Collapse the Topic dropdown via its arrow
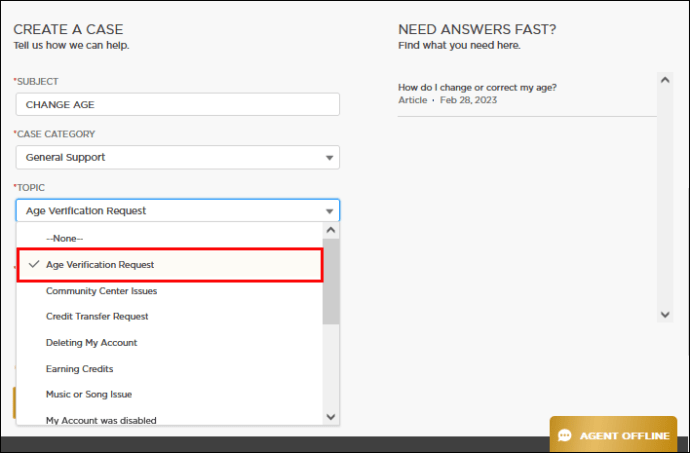Viewport: 690px width, 453px height. coord(329,211)
